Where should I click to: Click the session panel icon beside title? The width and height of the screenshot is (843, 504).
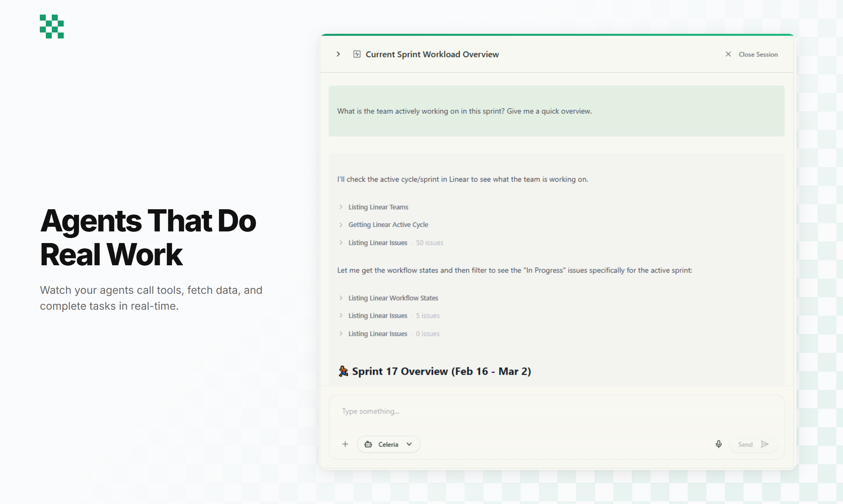pos(356,54)
